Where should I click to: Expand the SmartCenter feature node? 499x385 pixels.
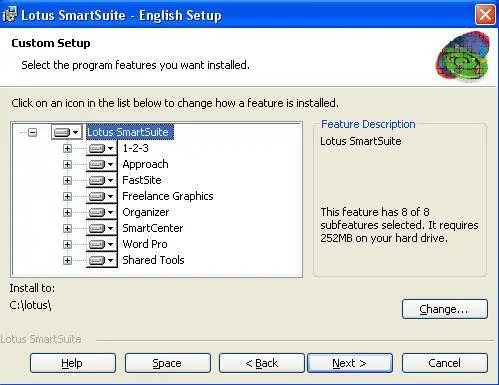coord(67,228)
